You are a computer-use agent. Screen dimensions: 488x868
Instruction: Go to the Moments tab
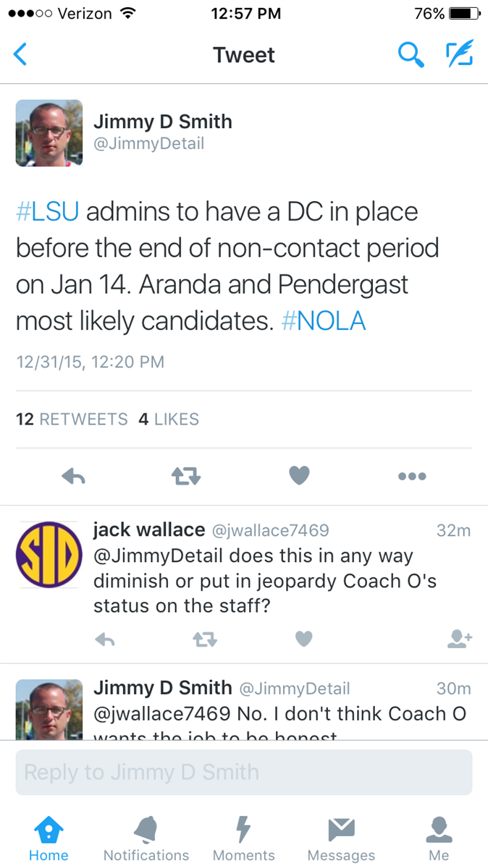pos(244,839)
